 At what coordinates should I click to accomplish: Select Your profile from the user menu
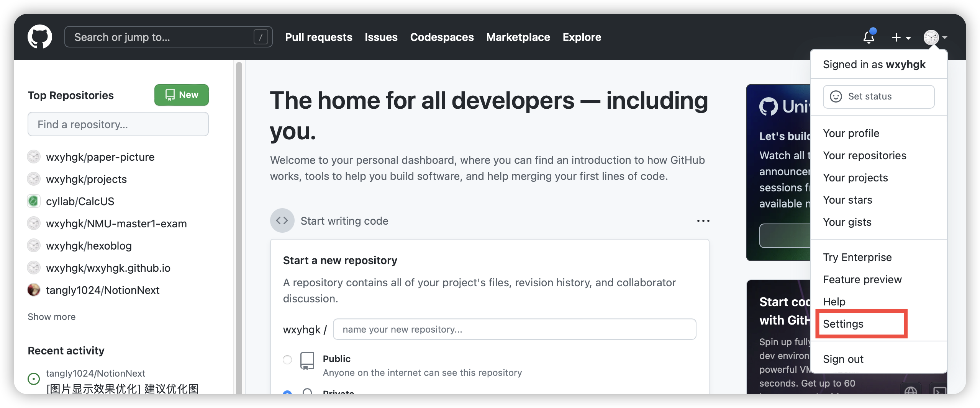(878, 133)
